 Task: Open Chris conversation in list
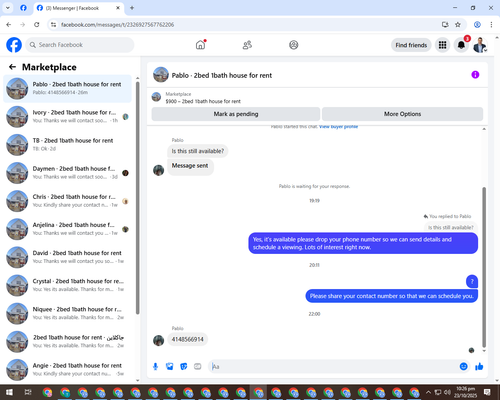pyautogui.click(x=67, y=201)
